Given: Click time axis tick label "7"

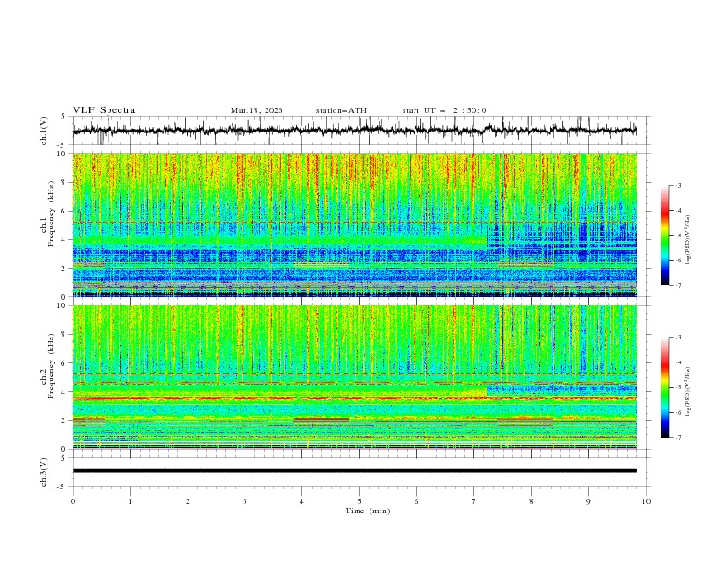Looking at the screenshot, I should point(474,501).
